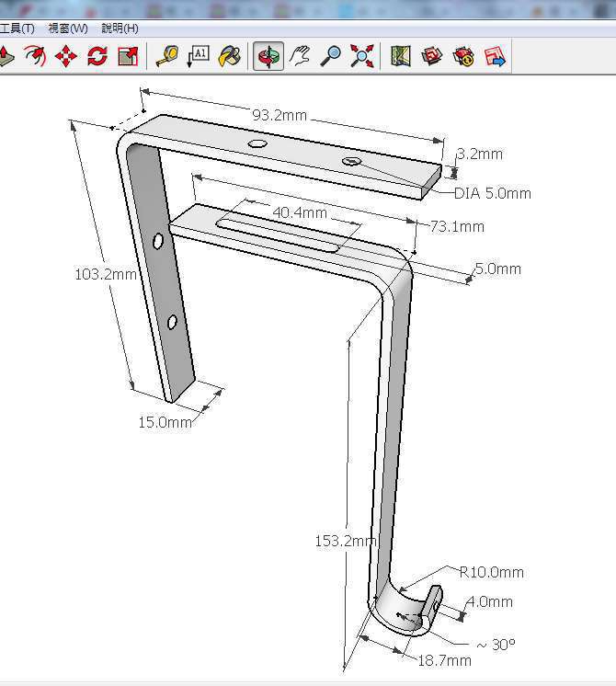
Task: Click the 40.4mm slot dimension
Action: tap(300, 212)
